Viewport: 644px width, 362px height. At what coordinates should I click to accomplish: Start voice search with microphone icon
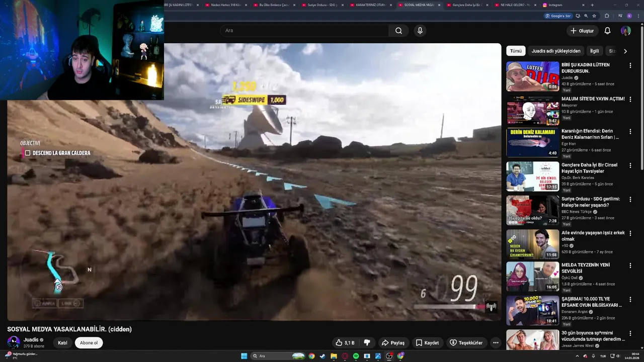tap(420, 31)
